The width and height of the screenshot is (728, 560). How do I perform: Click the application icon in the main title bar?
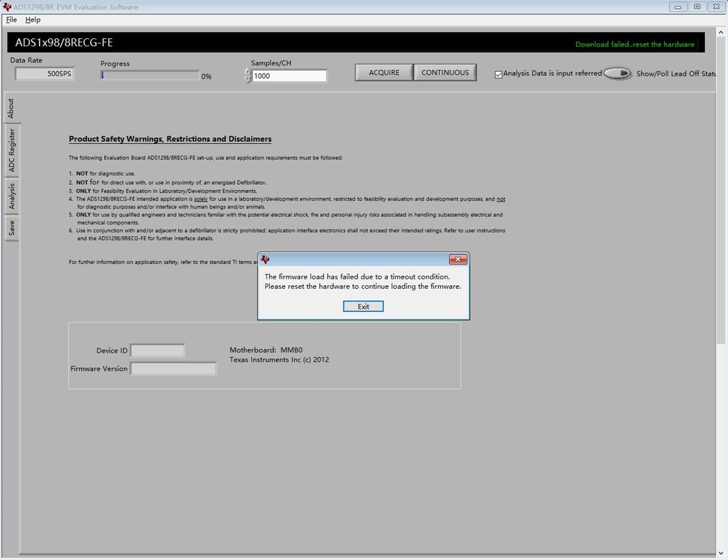(7, 7)
